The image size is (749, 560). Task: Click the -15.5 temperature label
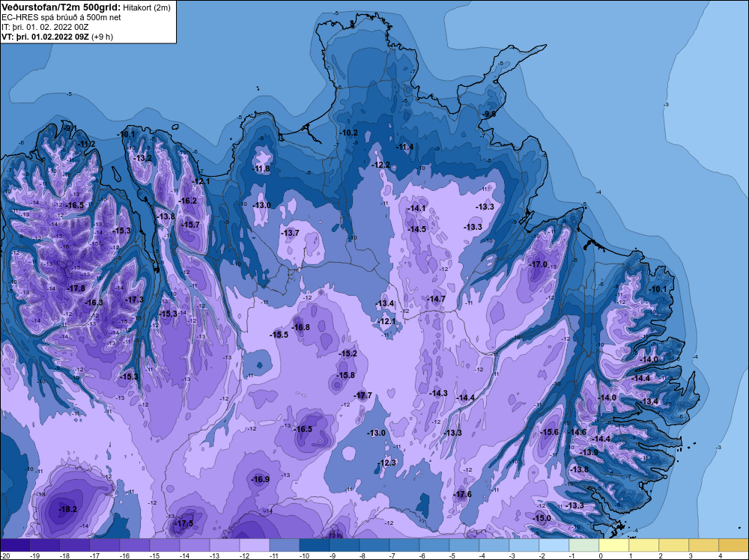[279, 335]
